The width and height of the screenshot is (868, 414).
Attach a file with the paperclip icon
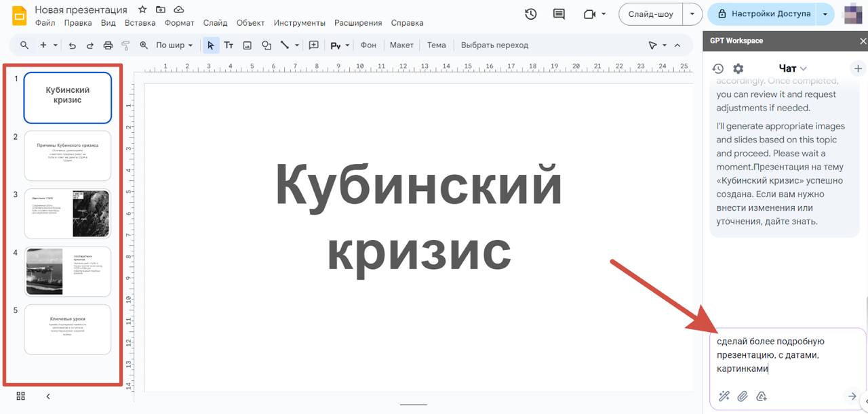pyautogui.click(x=743, y=396)
